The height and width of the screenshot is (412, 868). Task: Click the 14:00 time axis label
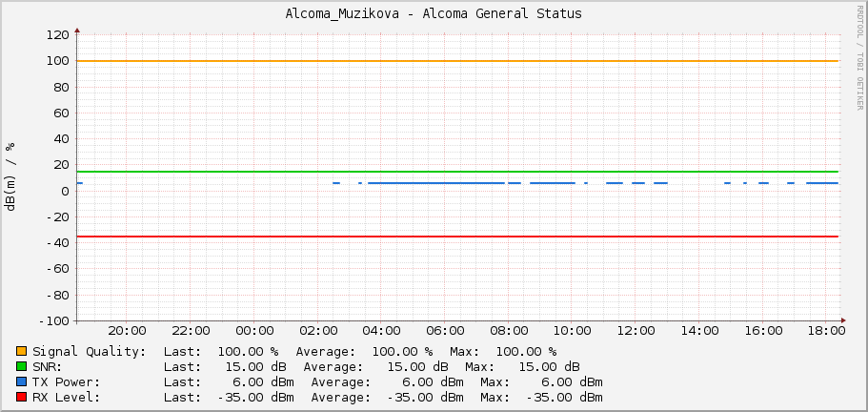[x=699, y=331]
